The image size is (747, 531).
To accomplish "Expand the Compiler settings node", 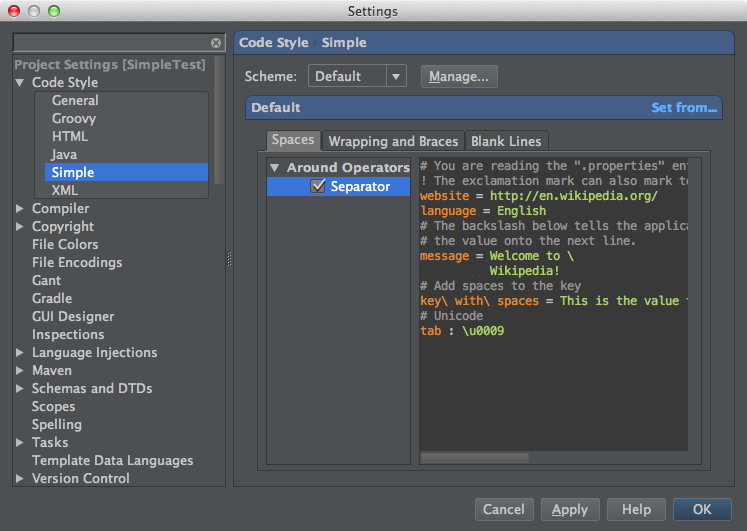I will point(20,209).
